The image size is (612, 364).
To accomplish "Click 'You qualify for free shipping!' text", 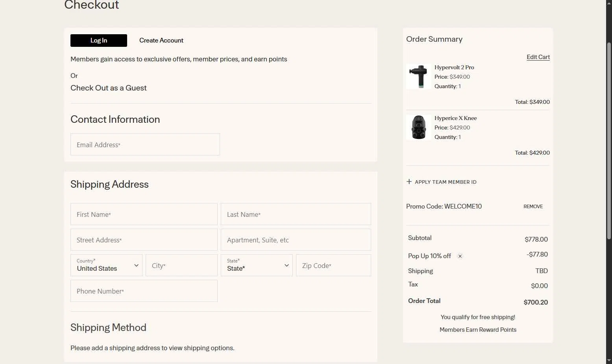I will tap(478, 317).
